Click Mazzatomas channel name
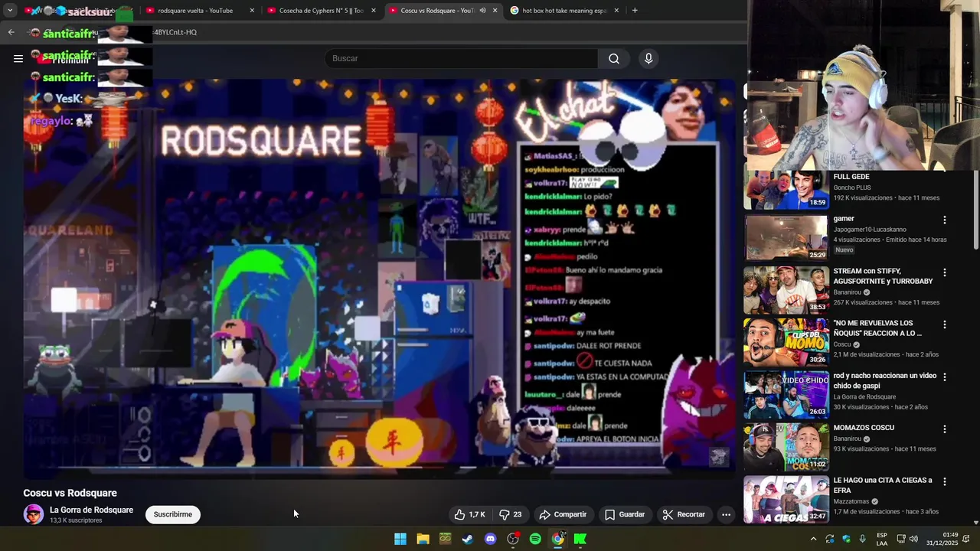The height and width of the screenshot is (551, 980). 851,501
